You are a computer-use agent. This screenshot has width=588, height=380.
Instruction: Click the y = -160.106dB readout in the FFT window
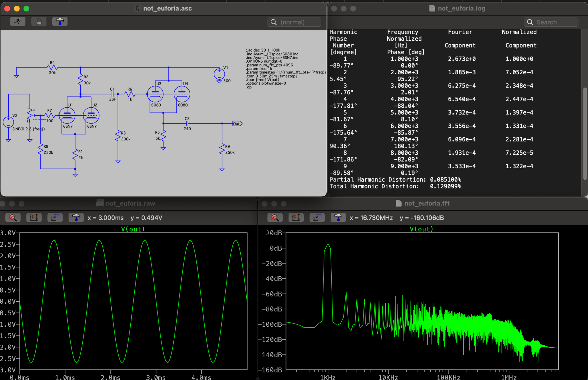coord(422,218)
